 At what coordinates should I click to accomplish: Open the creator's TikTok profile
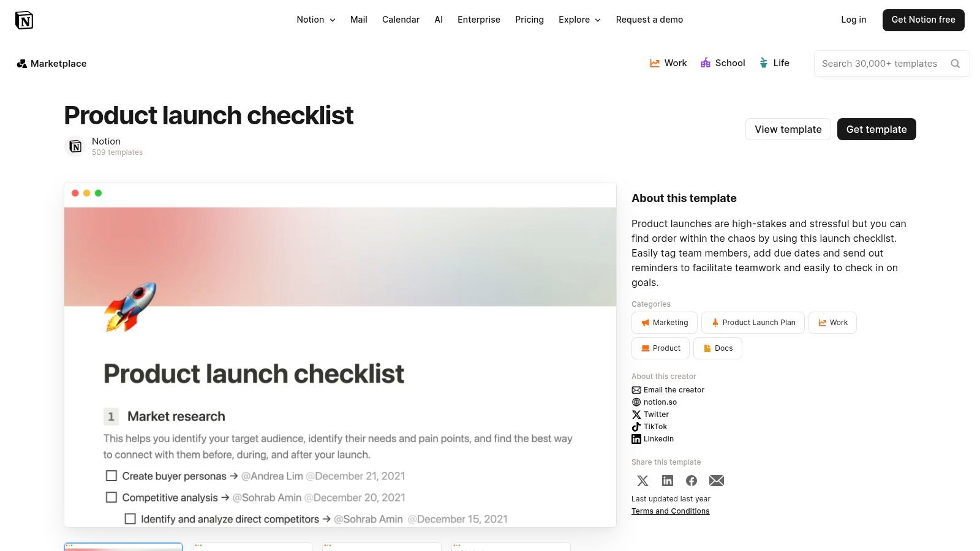(655, 426)
